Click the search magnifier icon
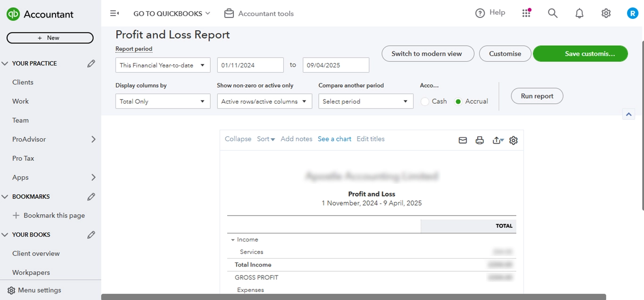Image resolution: width=644 pixels, height=300 pixels. (552, 13)
